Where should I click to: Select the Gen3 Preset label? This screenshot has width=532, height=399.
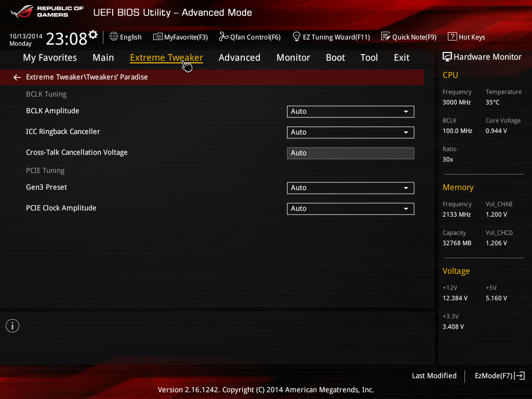point(46,187)
